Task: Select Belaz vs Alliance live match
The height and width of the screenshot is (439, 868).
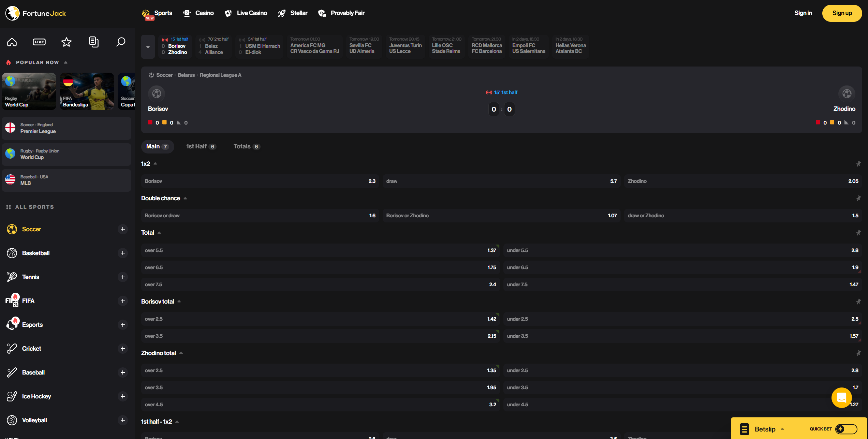Action: pos(214,46)
